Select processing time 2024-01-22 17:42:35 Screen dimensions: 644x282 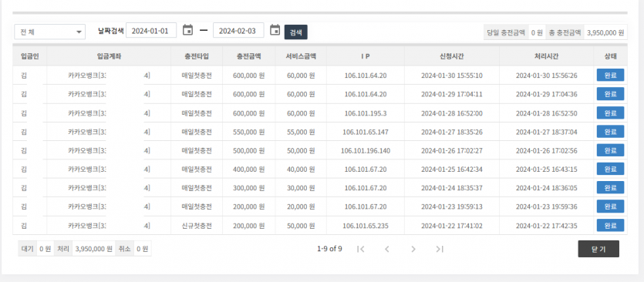coord(547,225)
